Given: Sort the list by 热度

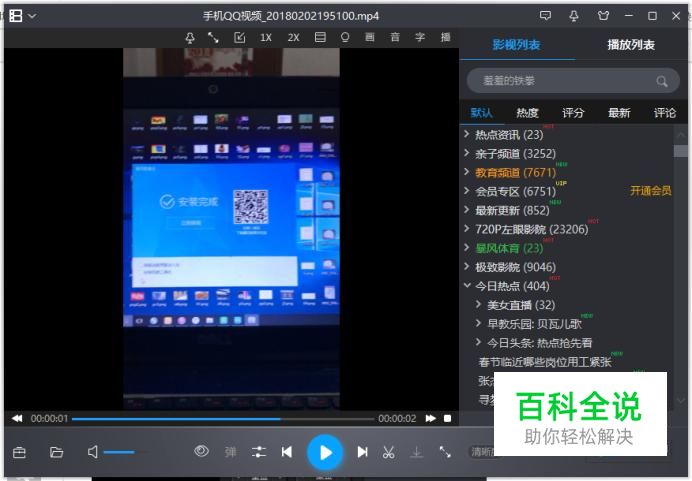Looking at the screenshot, I should pyautogui.click(x=527, y=113).
